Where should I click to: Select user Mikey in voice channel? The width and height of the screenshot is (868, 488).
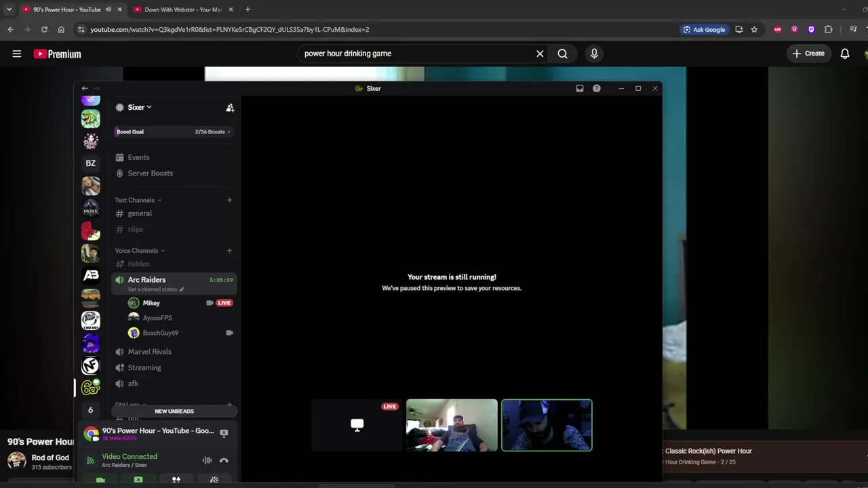tap(151, 303)
